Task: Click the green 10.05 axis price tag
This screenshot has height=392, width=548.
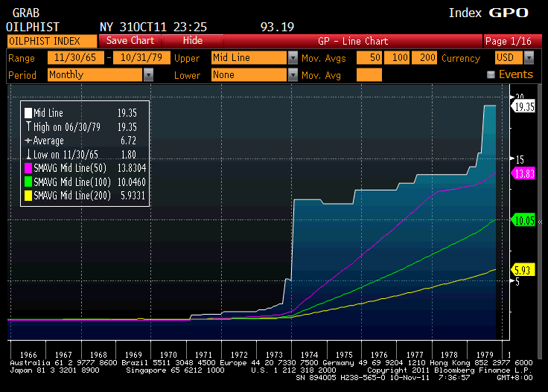Action: click(523, 219)
